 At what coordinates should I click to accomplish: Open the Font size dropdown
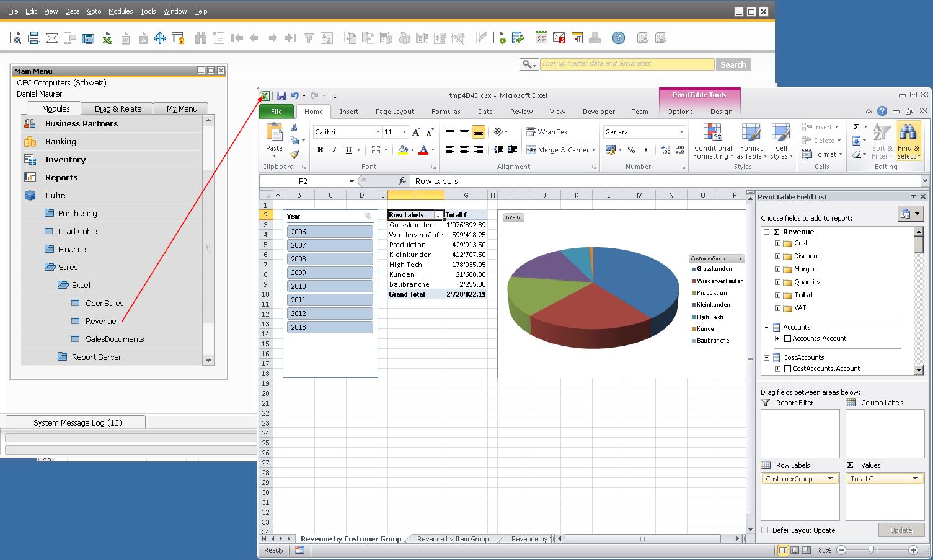404,132
